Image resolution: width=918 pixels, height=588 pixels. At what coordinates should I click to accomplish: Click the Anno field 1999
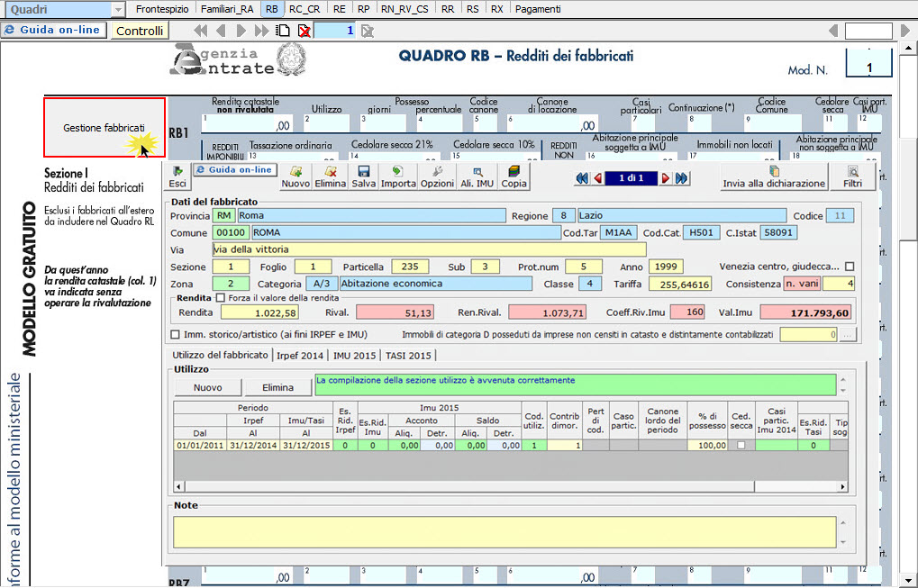tap(666, 267)
